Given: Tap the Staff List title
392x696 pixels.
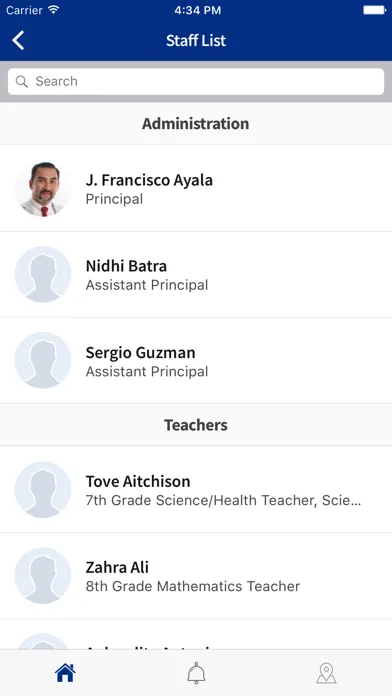Looking at the screenshot, I should tap(196, 40).
